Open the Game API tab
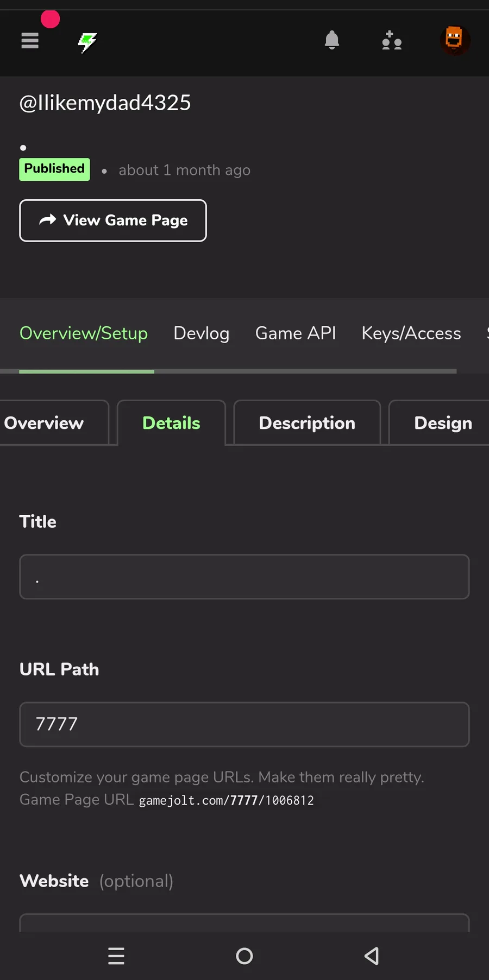 coord(296,333)
